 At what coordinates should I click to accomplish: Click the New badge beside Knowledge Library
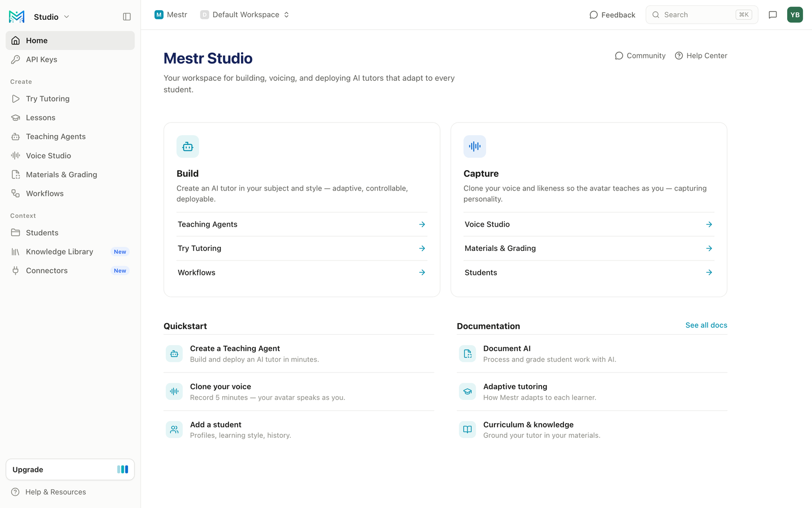120,252
